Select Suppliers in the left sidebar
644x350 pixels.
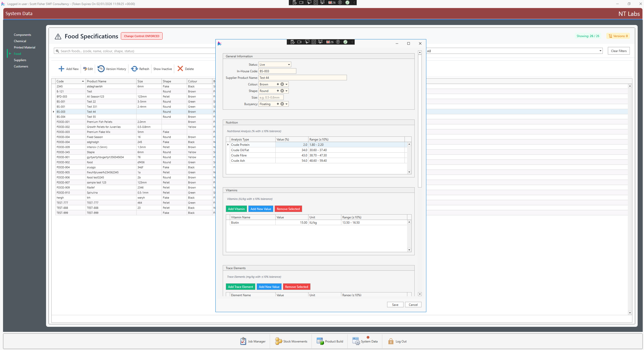tap(20, 60)
